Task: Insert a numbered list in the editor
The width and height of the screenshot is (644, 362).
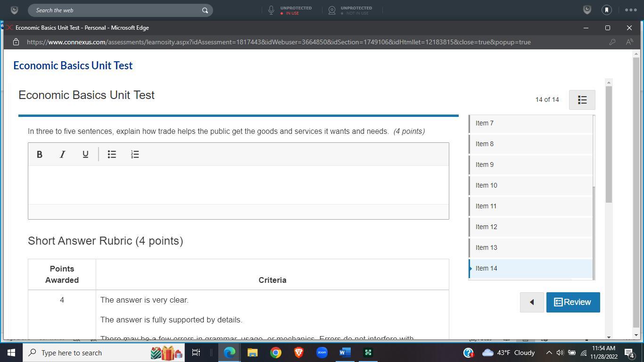Action: coord(135,154)
